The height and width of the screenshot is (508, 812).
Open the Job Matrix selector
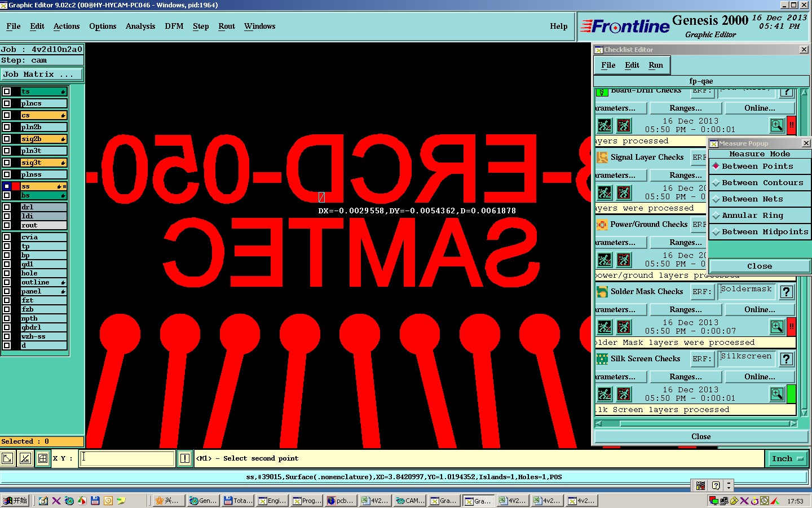[42, 74]
